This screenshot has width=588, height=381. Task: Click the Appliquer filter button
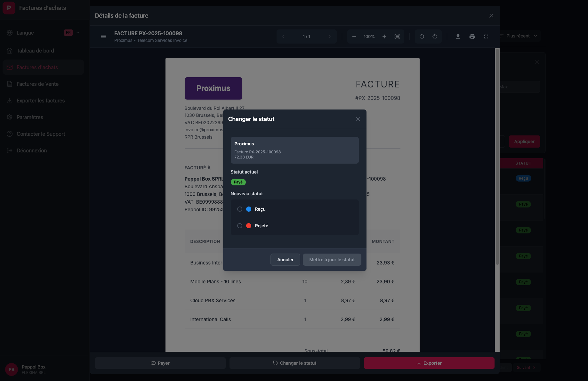tap(524, 142)
